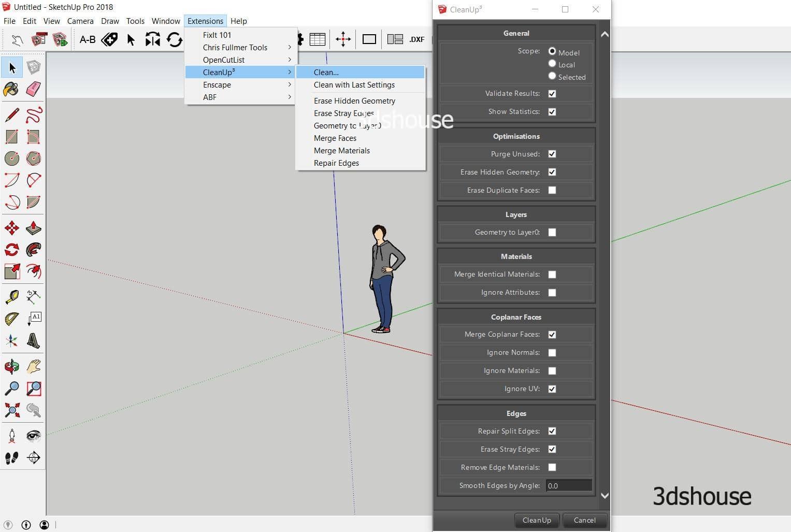Set scope to Selected radio button
Screen dimensions: 791x532
(552, 76)
